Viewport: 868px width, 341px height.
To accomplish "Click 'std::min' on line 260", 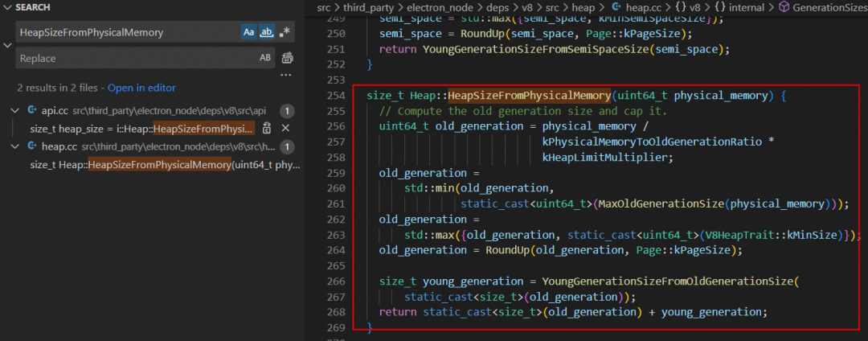I will coord(429,188).
